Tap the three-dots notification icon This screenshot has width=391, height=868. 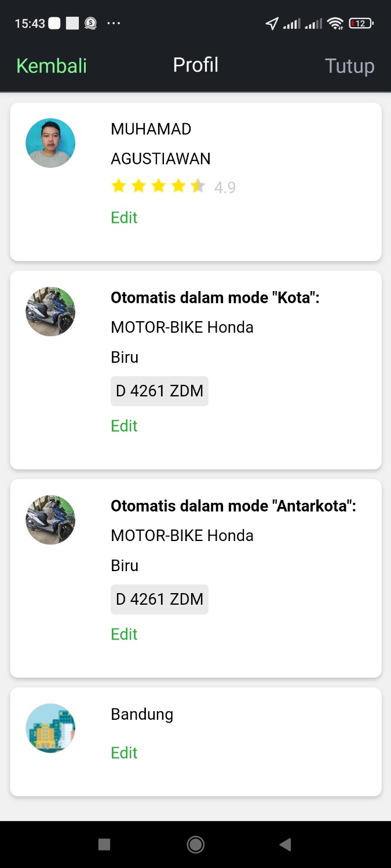coord(114,23)
